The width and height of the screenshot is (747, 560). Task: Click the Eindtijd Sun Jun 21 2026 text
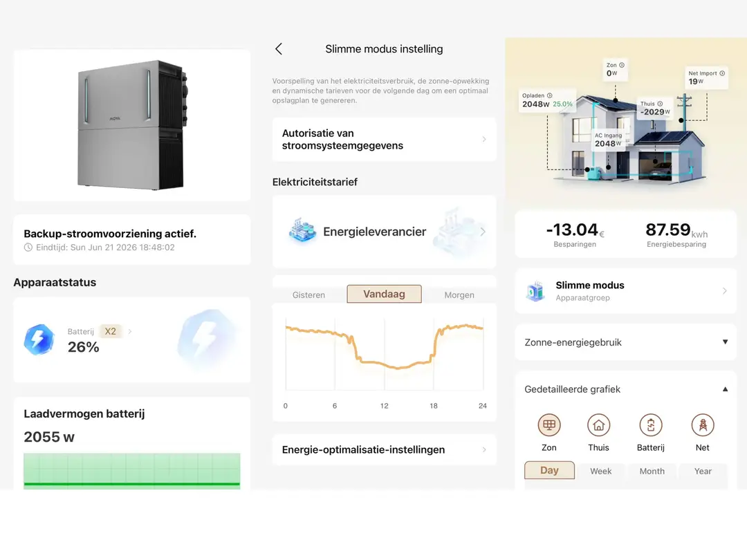tap(105, 247)
